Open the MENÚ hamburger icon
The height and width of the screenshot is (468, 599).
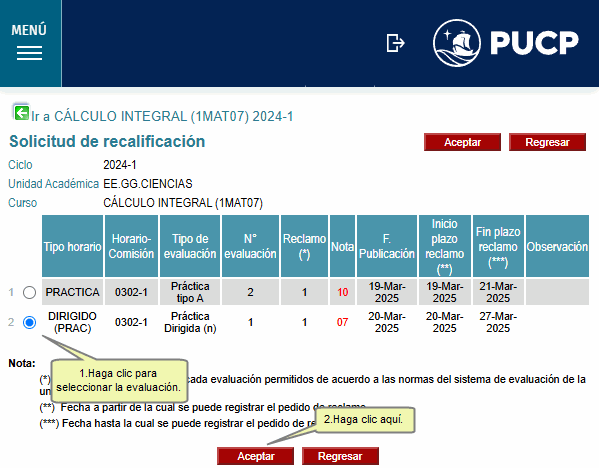coord(29,53)
